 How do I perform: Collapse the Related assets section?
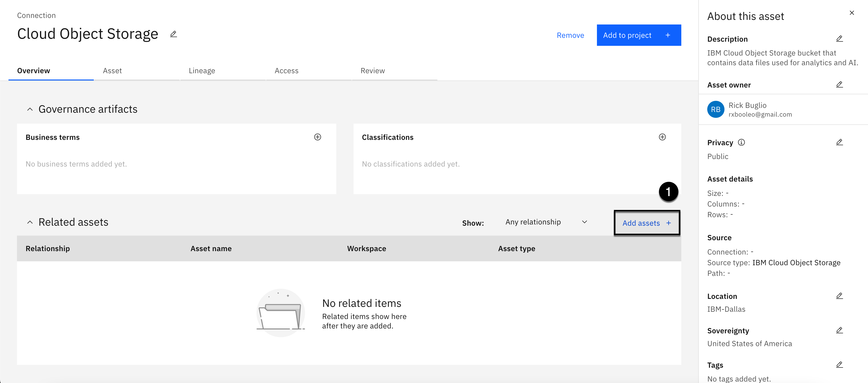30,222
